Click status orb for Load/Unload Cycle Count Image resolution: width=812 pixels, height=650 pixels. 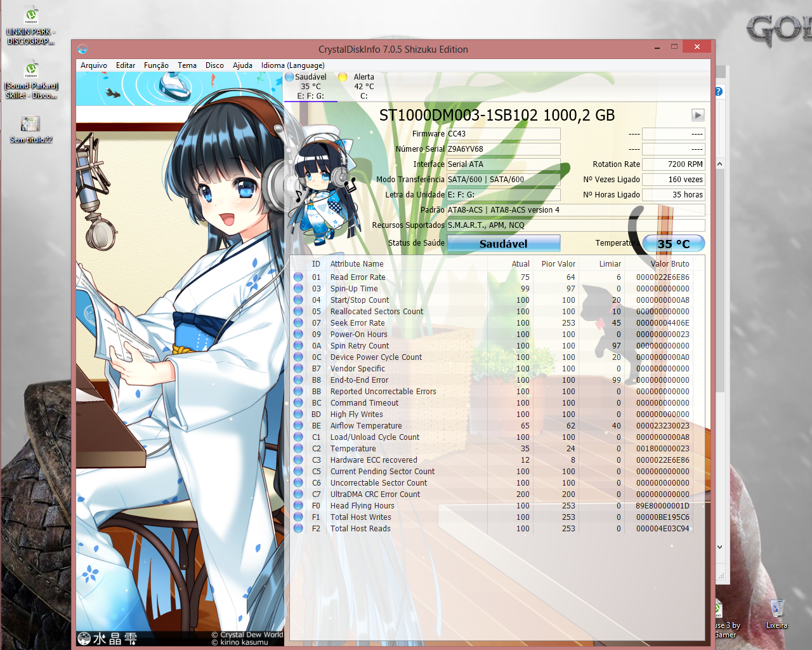(298, 437)
